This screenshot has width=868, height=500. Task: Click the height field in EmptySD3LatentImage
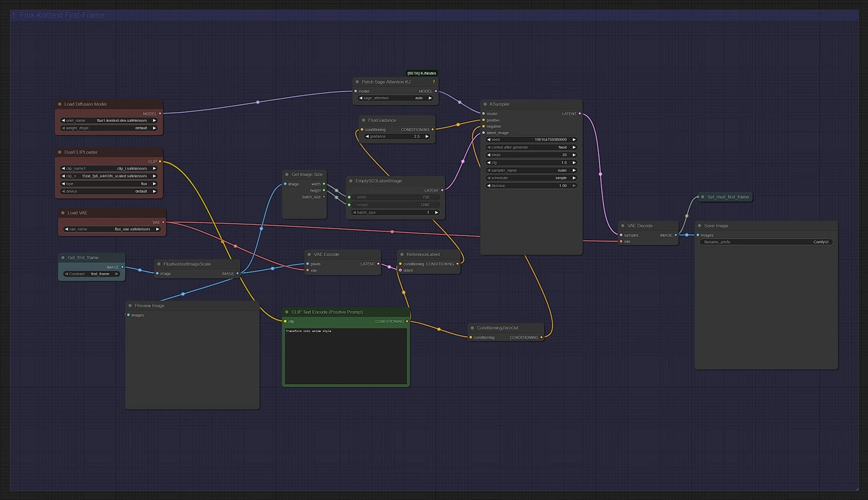[x=396, y=205]
